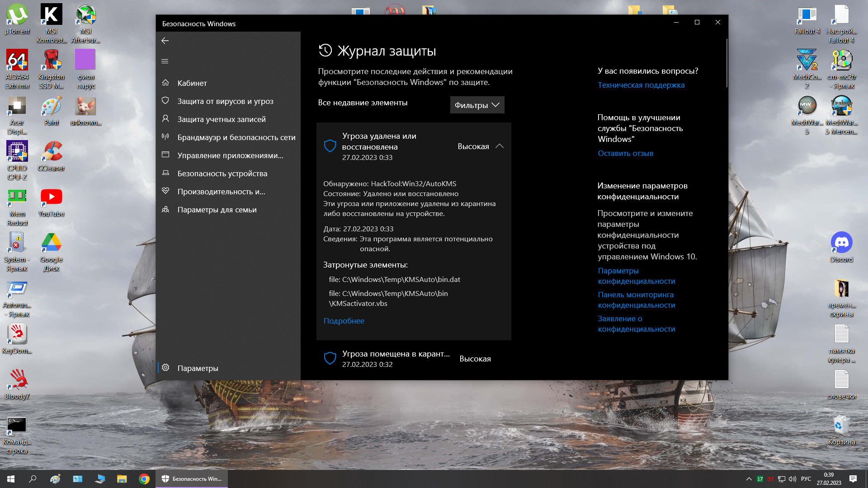Click Оставить отзыв link
This screenshot has width=868, height=488.
[625, 153]
